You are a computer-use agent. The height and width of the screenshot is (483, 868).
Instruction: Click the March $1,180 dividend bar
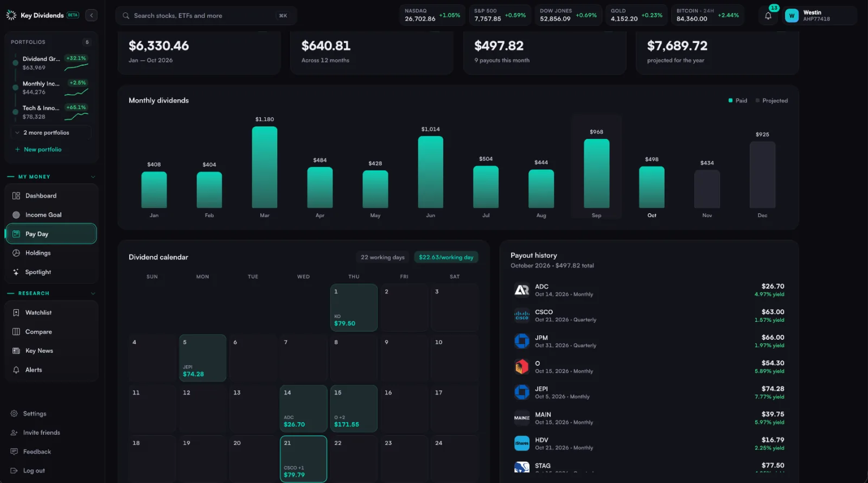coord(265,167)
